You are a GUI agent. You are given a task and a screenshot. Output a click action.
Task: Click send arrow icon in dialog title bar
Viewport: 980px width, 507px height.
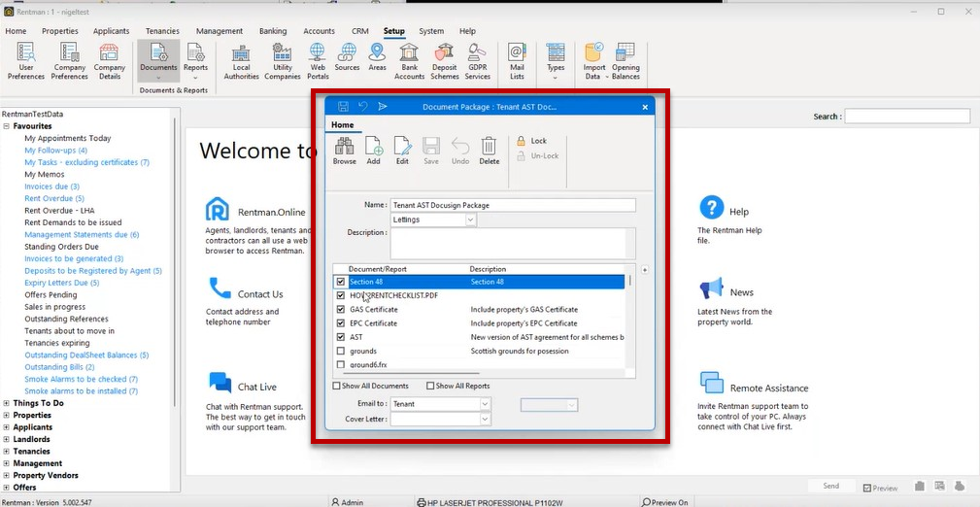point(383,107)
